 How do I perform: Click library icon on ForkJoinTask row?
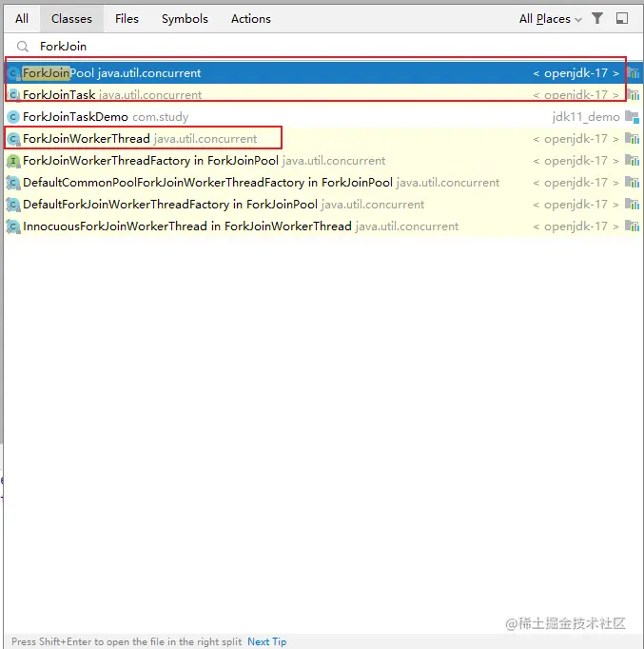pyautogui.click(x=633, y=95)
